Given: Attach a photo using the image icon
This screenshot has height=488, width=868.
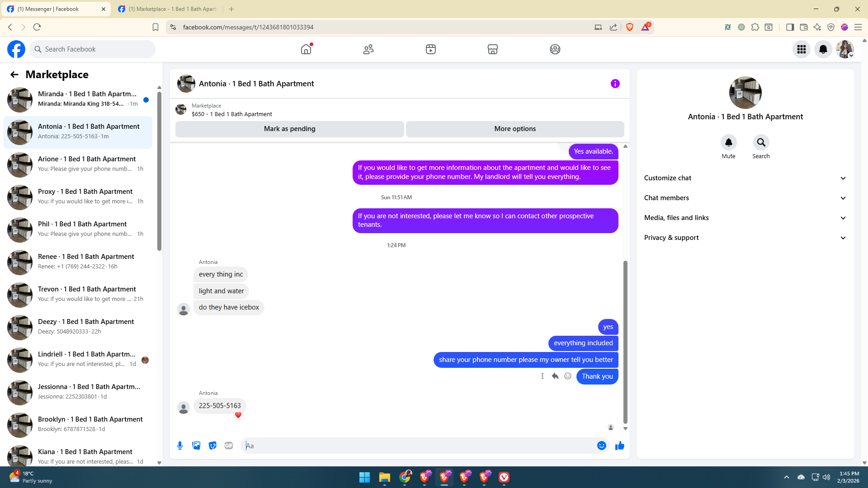Looking at the screenshot, I should tap(196, 446).
